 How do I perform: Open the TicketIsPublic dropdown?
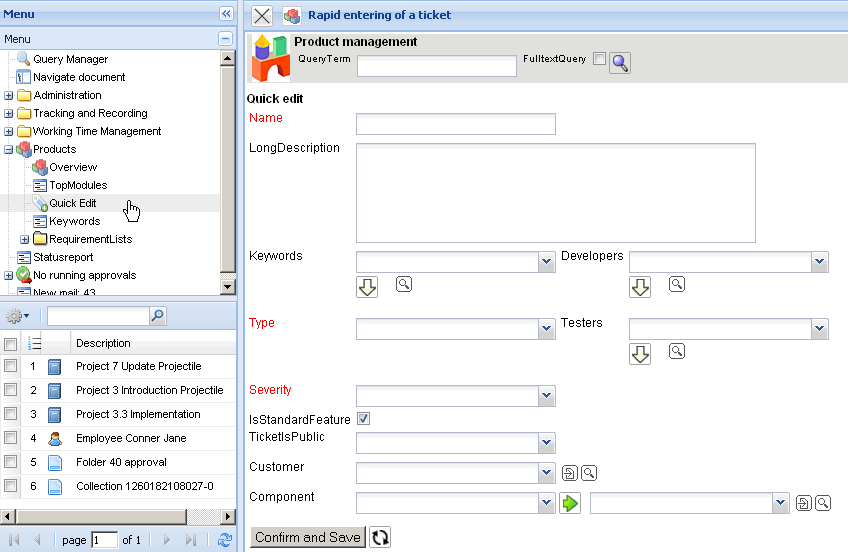click(547, 443)
